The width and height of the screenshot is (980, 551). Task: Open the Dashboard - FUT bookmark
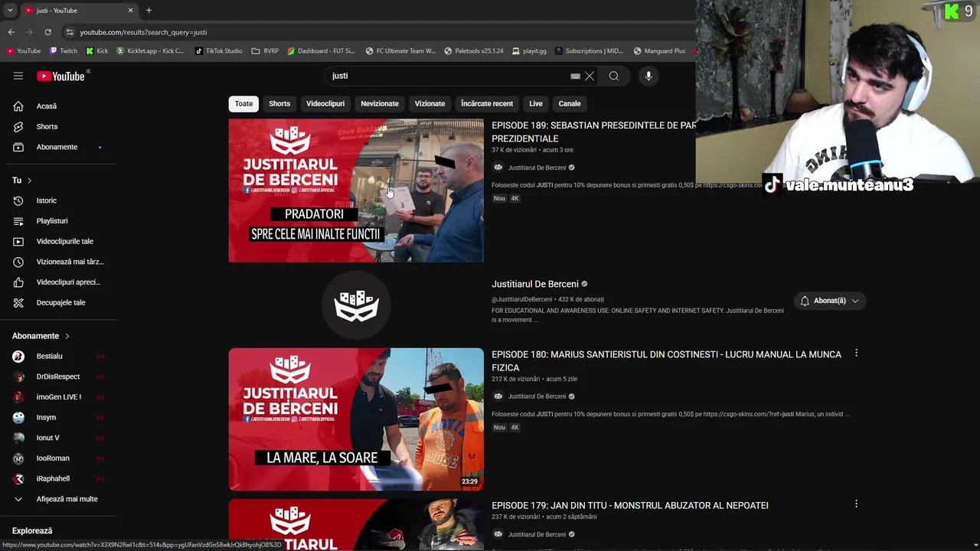321,51
